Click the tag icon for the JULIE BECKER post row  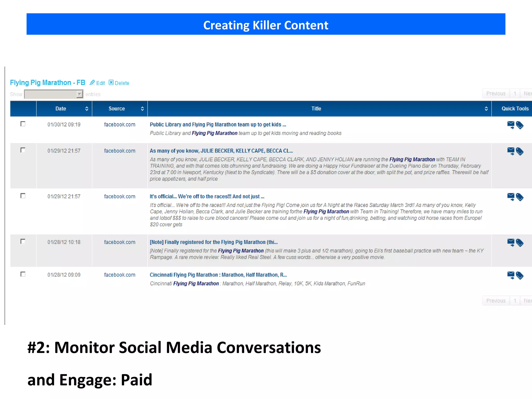[520, 151]
